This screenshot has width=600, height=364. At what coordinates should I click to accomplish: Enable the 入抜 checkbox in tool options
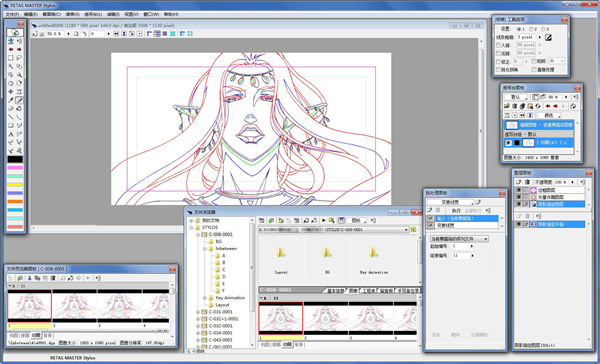pyautogui.click(x=498, y=45)
